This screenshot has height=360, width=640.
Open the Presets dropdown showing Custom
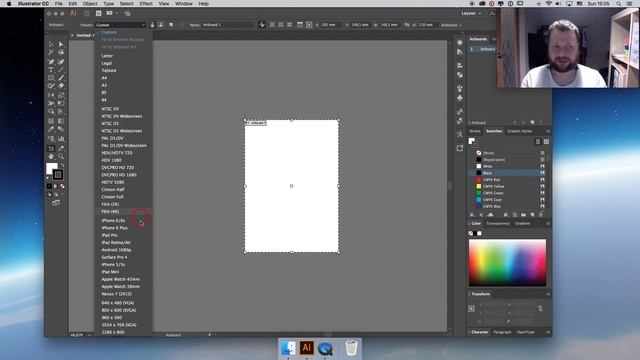coord(120,25)
